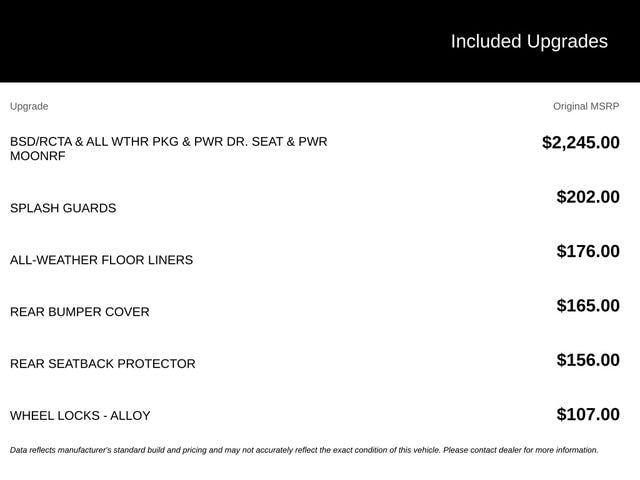Click the $165.00 price
This screenshot has width=640, height=480.
[588, 305]
